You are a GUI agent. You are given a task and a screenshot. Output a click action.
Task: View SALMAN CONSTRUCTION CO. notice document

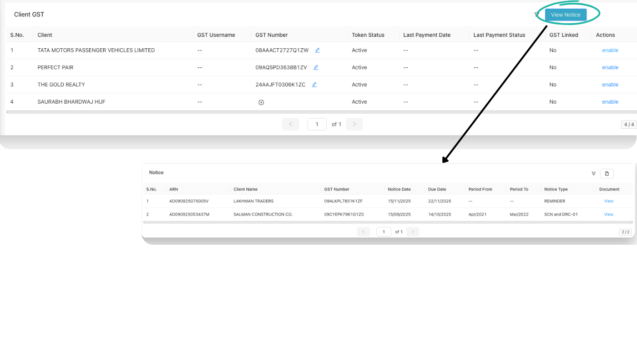(608, 214)
